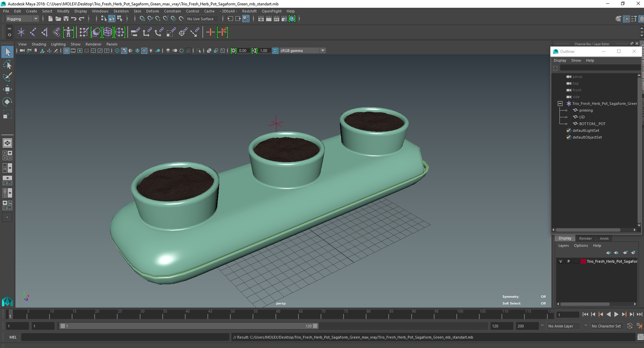644x348 pixels.
Task: Toggle Auto Keyframe button near Character Set
Action: [630, 326]
